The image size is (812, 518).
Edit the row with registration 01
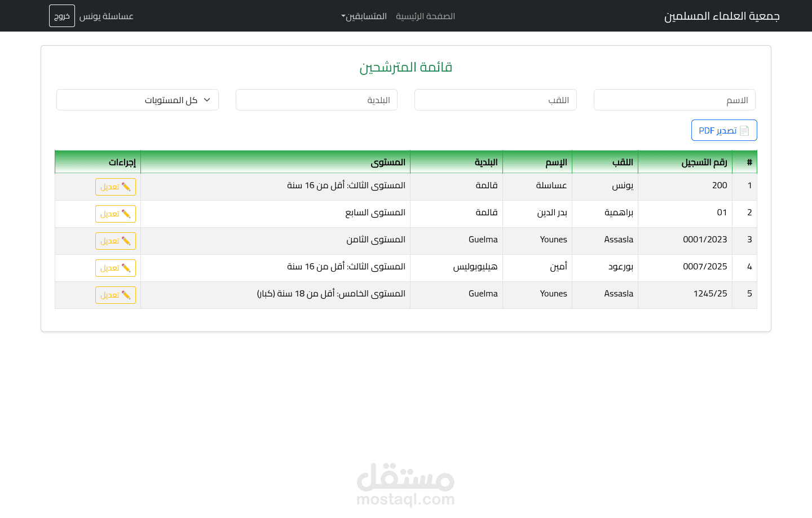coord(116,214)
